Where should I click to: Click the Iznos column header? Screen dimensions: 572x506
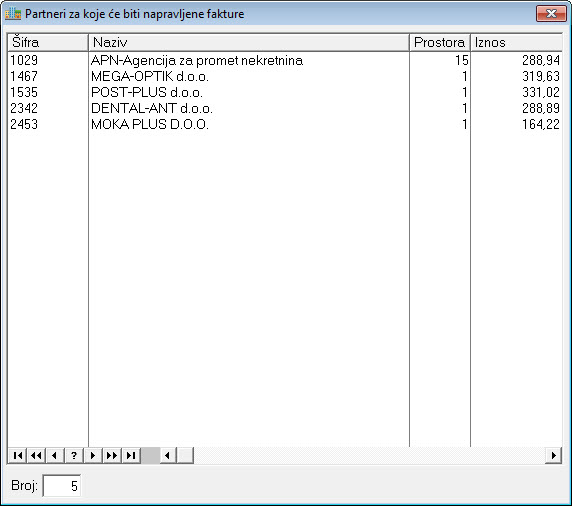tap(517, 42)
